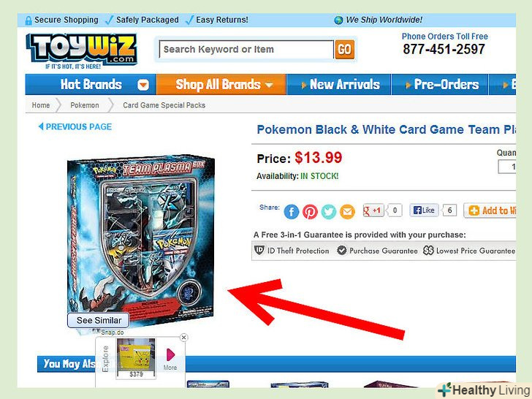Image resolution: width=532 pixels, height=399 pixels.
Task: Pin product with Pinterest icon
Action: click(310, 212)
